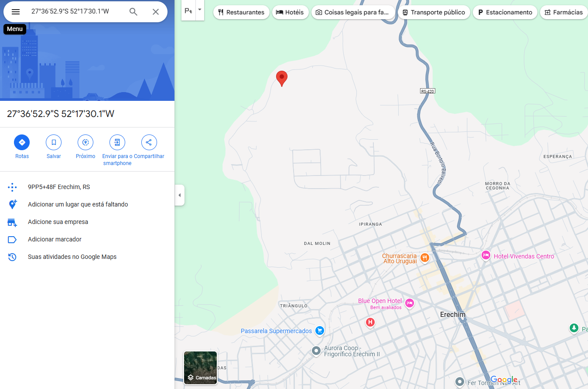Click Churrascaria Alto Uruguai restaurant marker

coord(425,258)
